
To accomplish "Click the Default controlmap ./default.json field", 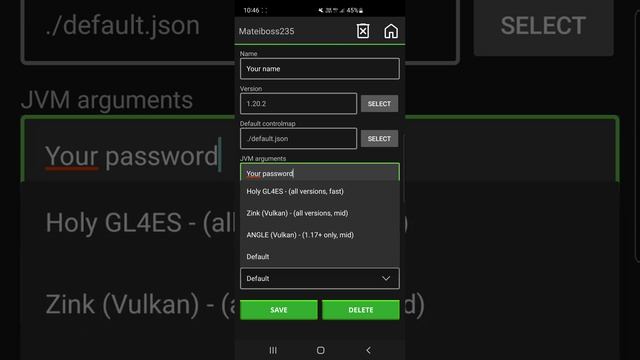I will coord(298,139).
